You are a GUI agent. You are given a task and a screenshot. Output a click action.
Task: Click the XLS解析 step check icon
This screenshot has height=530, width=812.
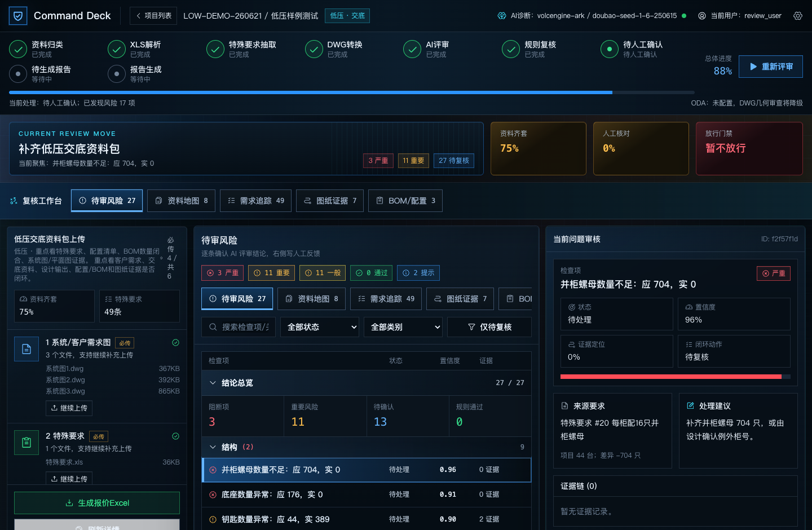click(117, 49)
